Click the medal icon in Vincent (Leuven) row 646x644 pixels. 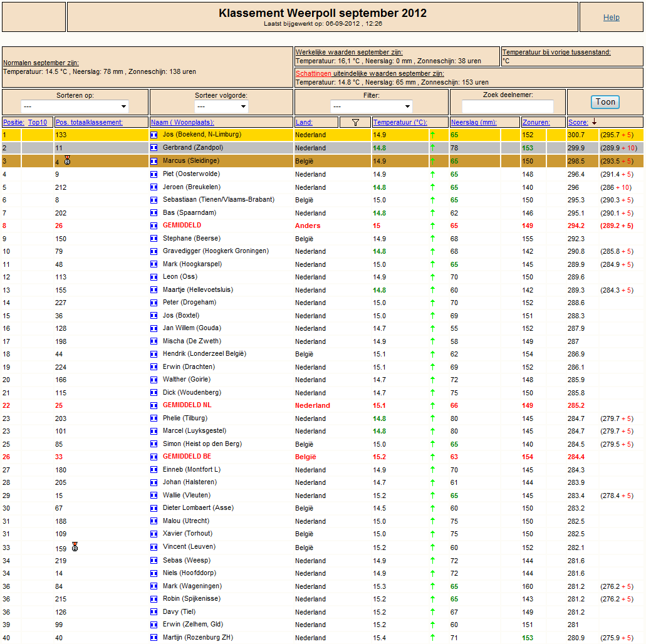point(75,547)
